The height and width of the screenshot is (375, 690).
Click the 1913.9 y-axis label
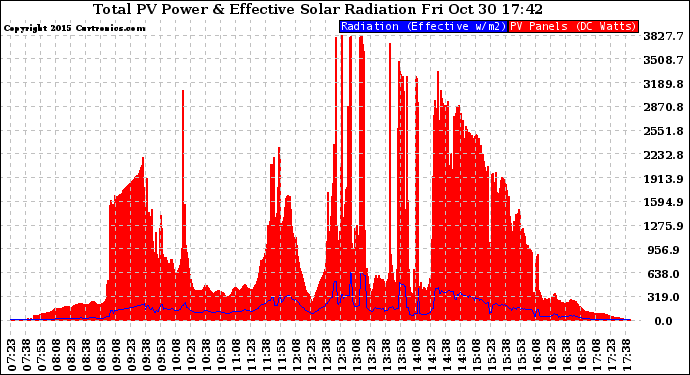(663, 179)
